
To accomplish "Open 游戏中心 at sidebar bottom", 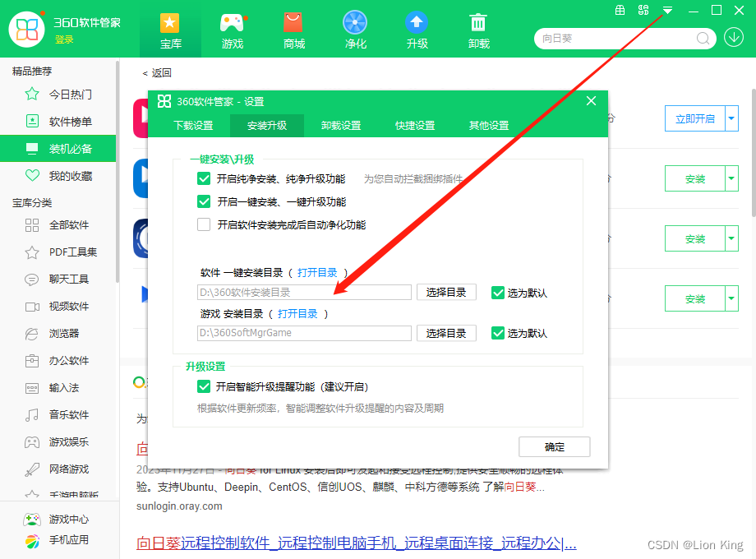I will (57, 520).
